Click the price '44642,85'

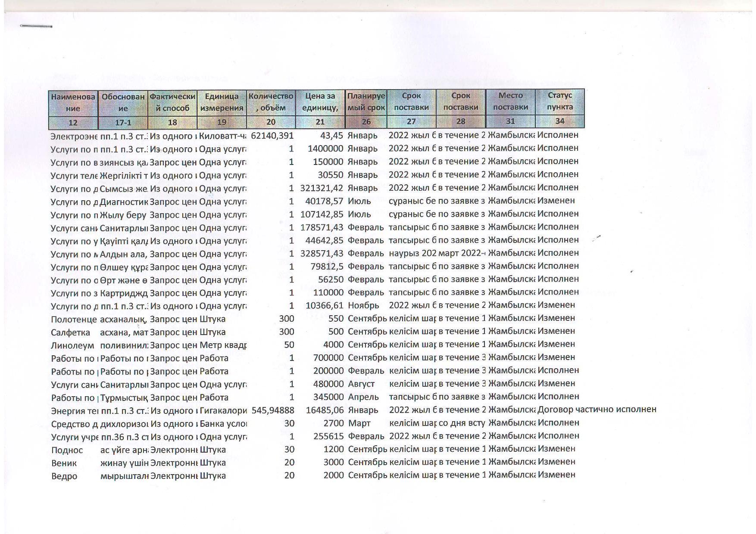(324, 241)
